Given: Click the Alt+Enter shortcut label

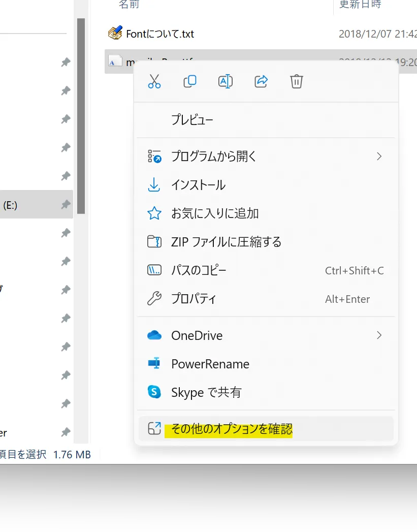Looking at the screenshot, I should 347,299.
